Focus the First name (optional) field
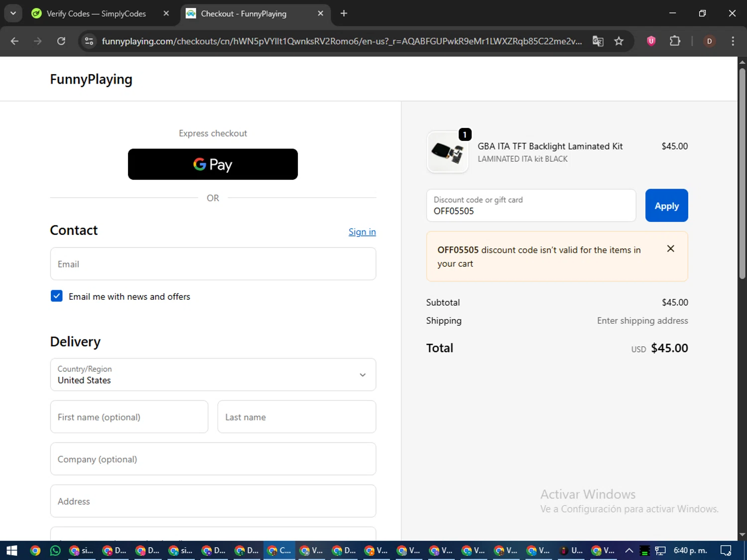Screen dimensions: 747x560 click(129, 417)
